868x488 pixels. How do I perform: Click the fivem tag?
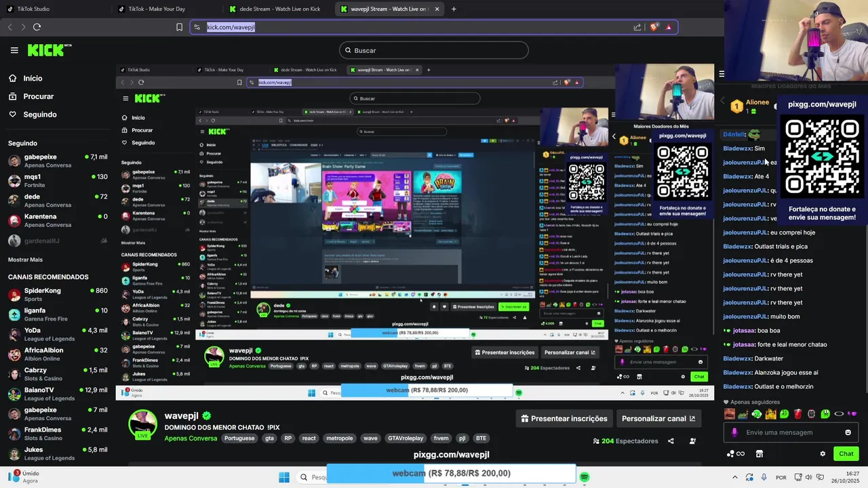tap(441, 439)
